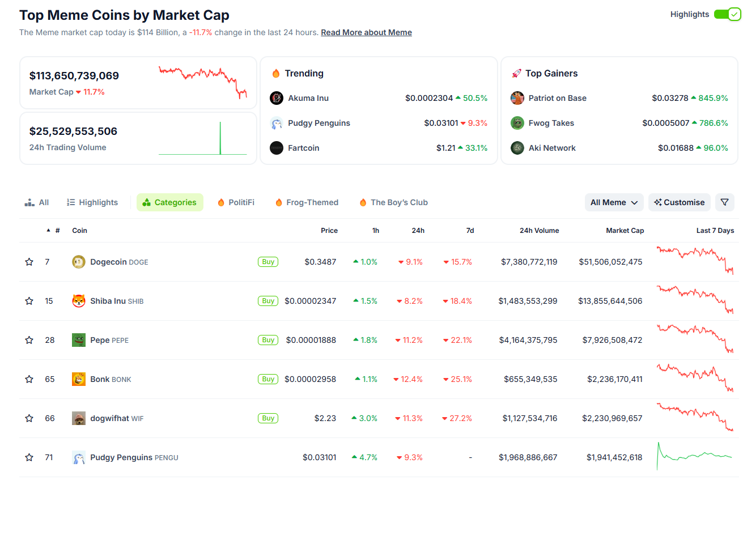Click the Fwog Takes logo
This screenshot has width=756, height=548.
(x=517, y=123)
